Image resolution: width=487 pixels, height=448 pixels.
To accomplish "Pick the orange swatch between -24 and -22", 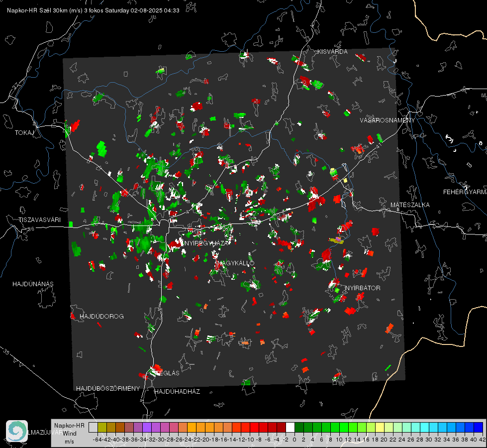I will (192, 427).
